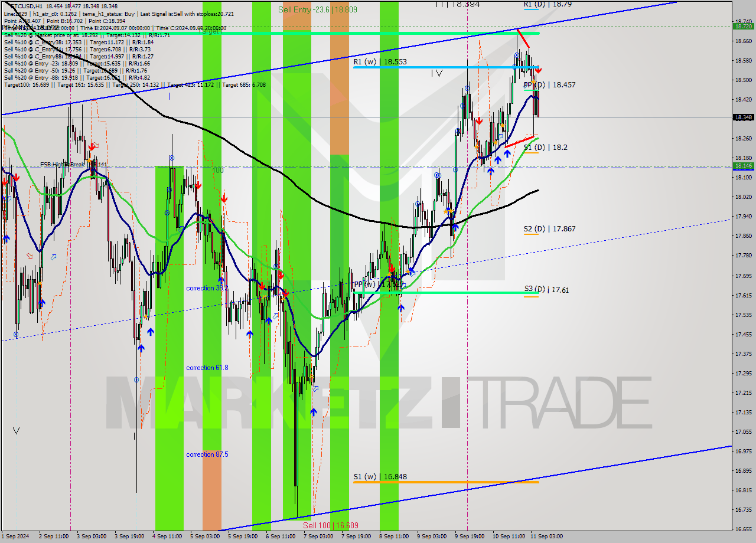756x543 pixels.
Task: Click the 'correction 87.5' label
Action: [x=207, y=454]
